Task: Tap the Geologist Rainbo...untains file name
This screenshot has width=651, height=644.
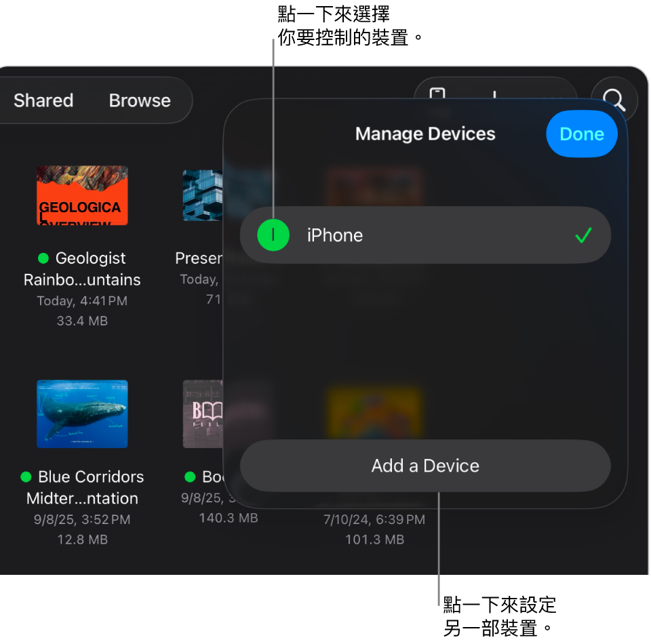Action: tap(82, 269)
